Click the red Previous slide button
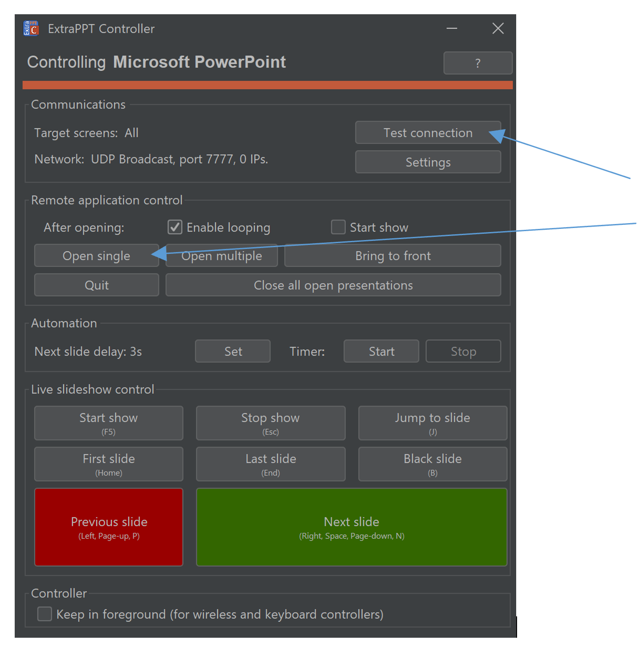 [109, 527]
